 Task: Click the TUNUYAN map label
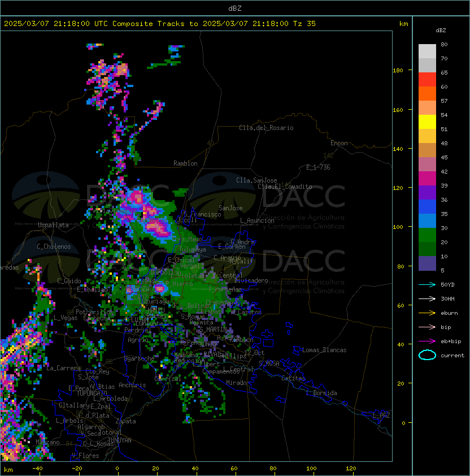[120, 440]
